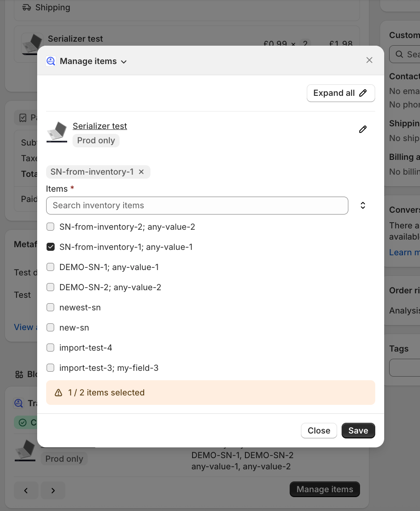
Task: Close the Manage items dialog with X
Action: 369,60
